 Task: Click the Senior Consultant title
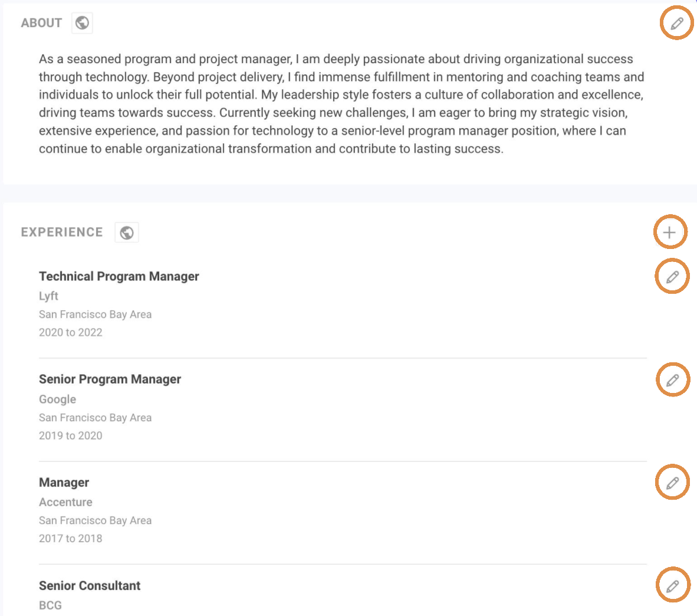click(x=90, y=585)
